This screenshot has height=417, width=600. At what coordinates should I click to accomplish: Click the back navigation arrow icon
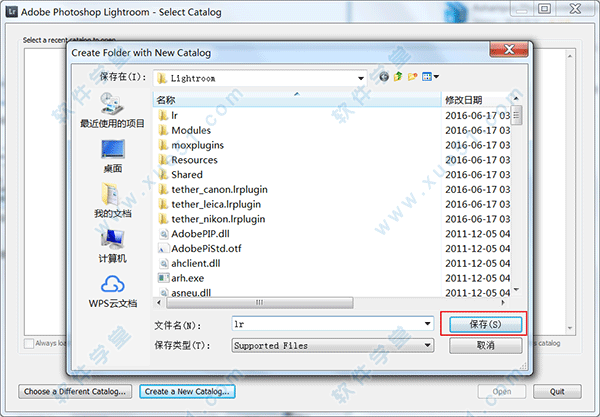[x=384, y=77]
